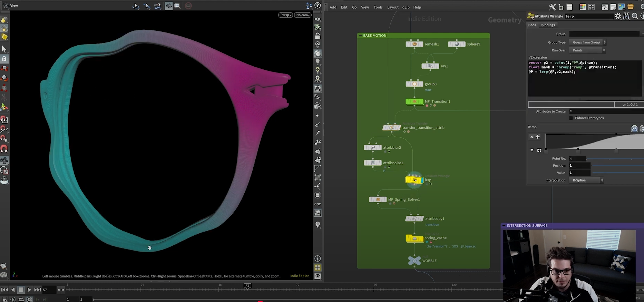
Task: Click the sphere9 node icon
Action: tap(457, 44)
